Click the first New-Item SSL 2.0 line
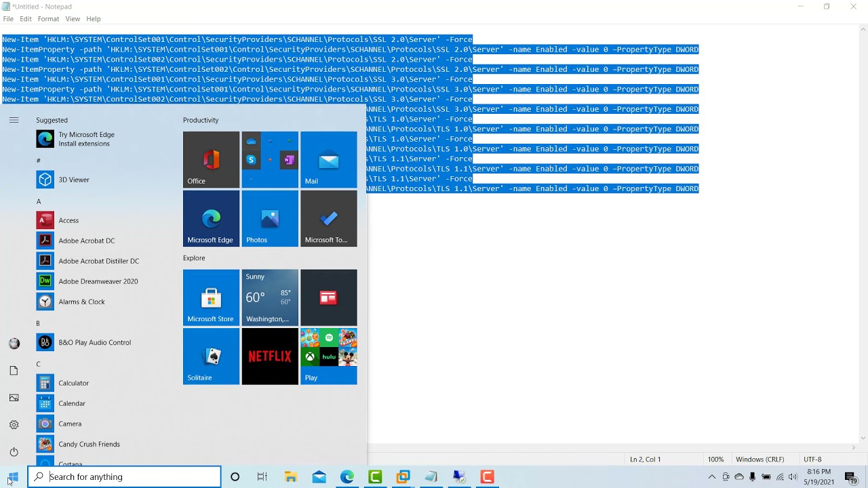 coord(237,39)
